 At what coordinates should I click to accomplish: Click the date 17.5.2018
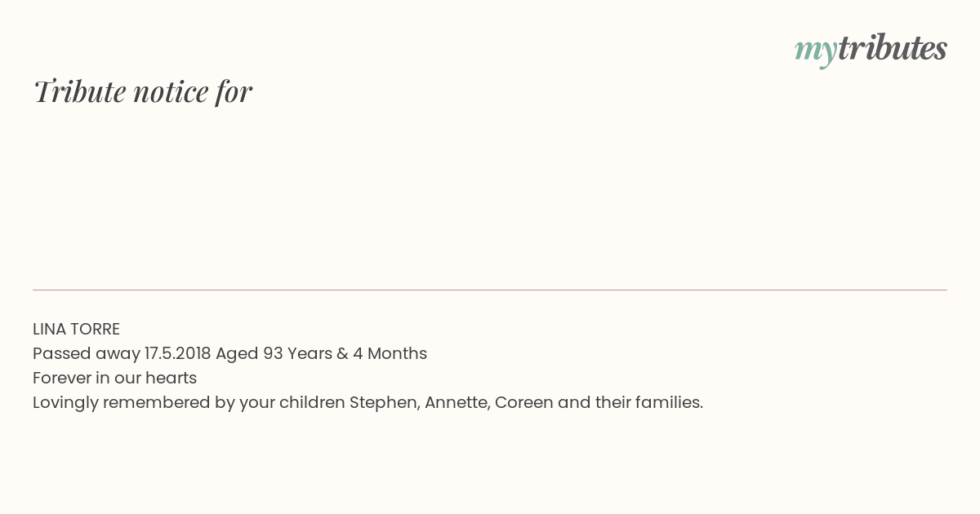coord(177,353)
